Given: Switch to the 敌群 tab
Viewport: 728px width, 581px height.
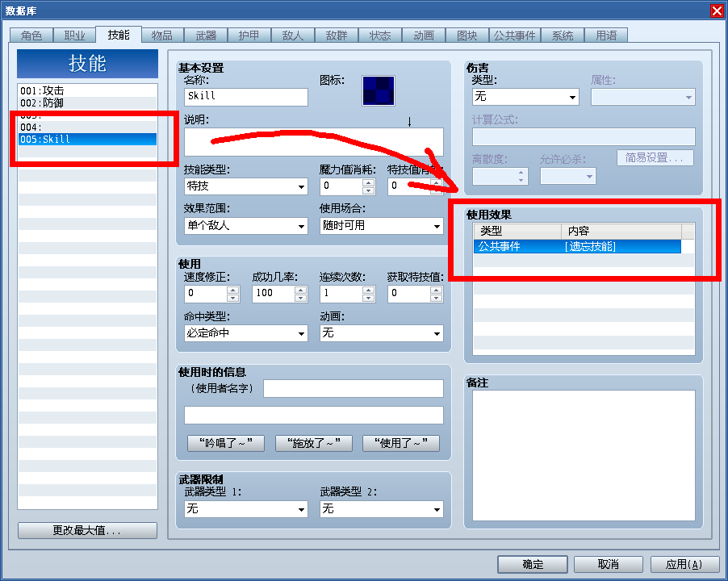Looking at the screenshot, I should tap(336, 36).
